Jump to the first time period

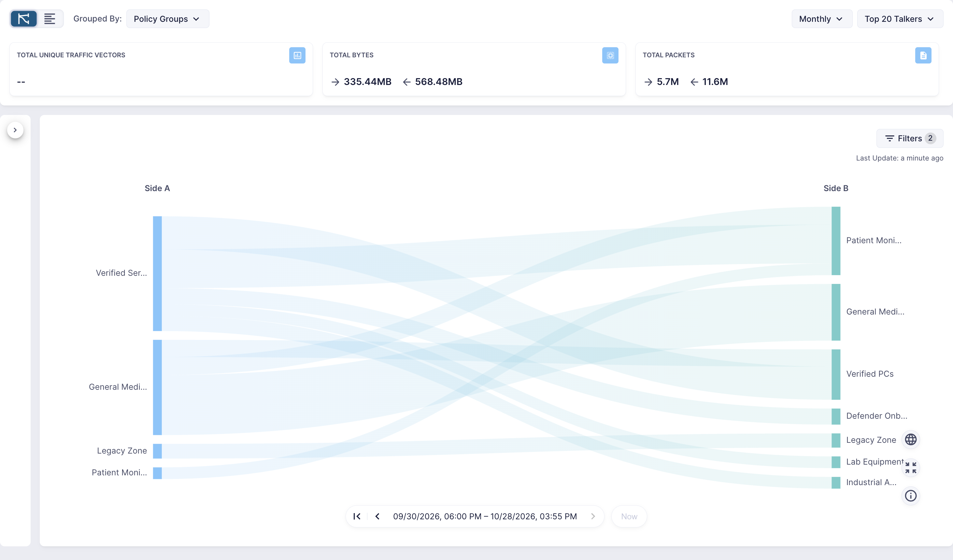(357, 516)
